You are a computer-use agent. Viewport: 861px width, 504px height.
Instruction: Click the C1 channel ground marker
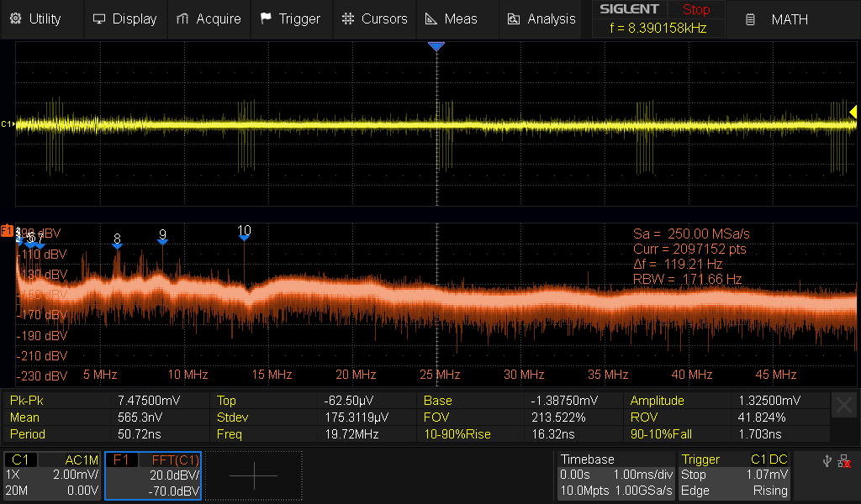7,124
